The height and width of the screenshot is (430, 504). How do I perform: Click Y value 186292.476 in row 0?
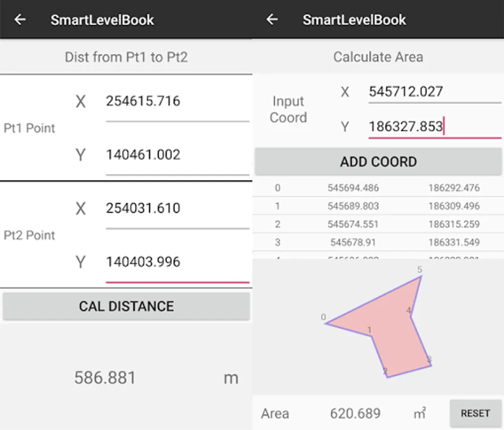[x=454, y=188]
